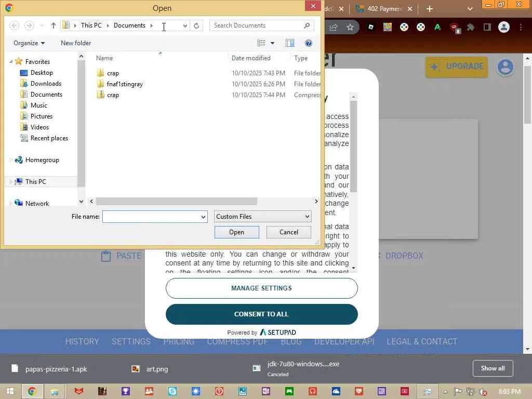Sort by Date modified column
532x399 pixels.
coord(251,58)
